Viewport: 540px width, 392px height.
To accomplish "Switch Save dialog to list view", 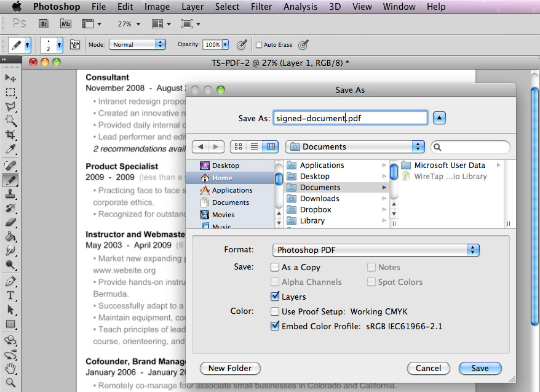I will tap(254, 146).
